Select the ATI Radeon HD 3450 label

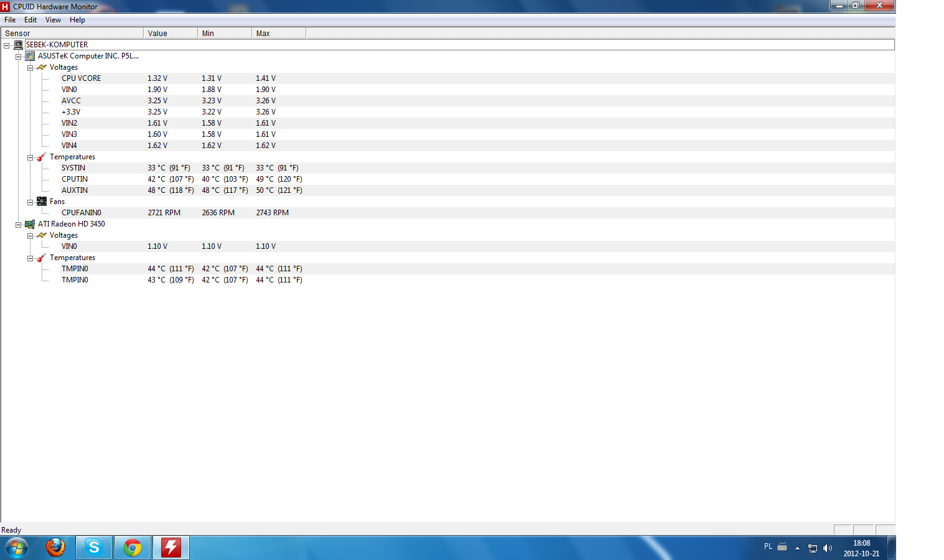(x=72, y=224)
